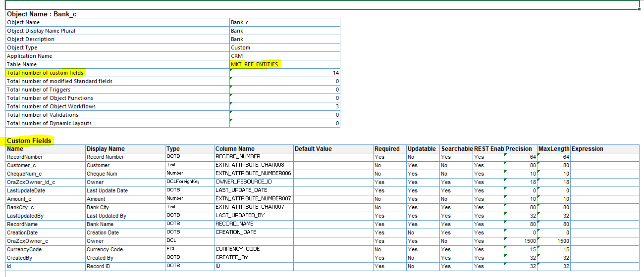This screenshot has height=277, width=644.
Task: Select the 'CurrencyCode' field name cell
Action: coord(46,249)
